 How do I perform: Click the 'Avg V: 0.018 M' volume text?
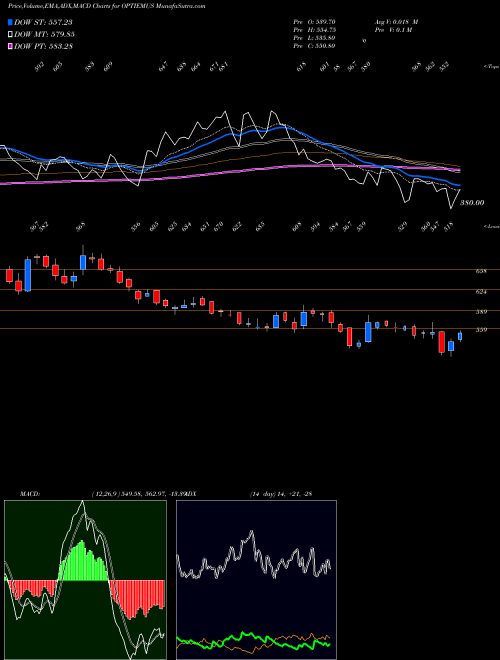coord(396,22)
